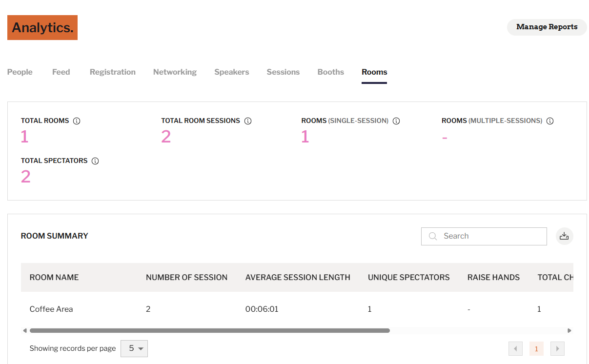The height and width of the screenshot is (364, 589).
Task: Click the Rooms (Single-Session) info icon
Action: 396,121
